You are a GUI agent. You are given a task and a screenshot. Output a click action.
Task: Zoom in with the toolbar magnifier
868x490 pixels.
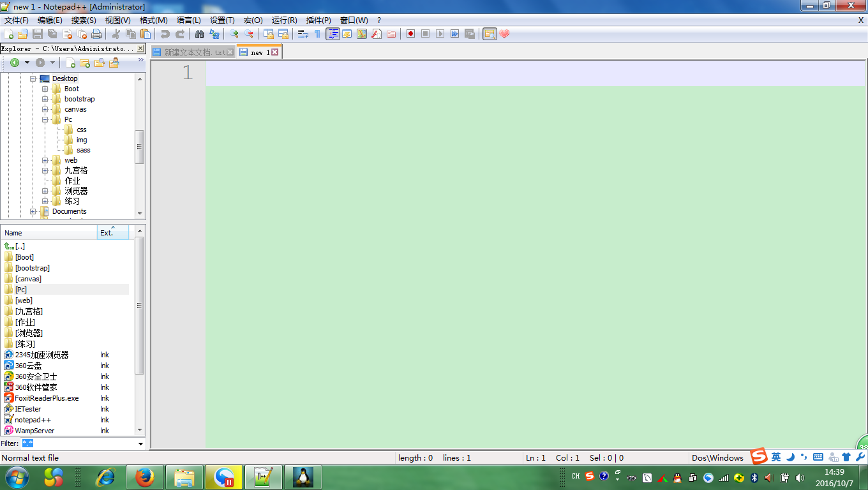pyautogui.click(x=234, y=34)
